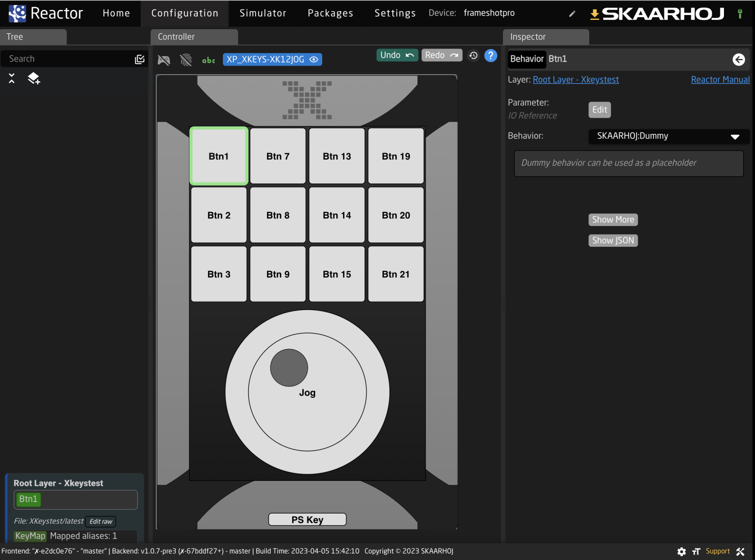This screenshot has height=560, width=755.
Task: Select the Inspector tab
Action: pos(546,37)
